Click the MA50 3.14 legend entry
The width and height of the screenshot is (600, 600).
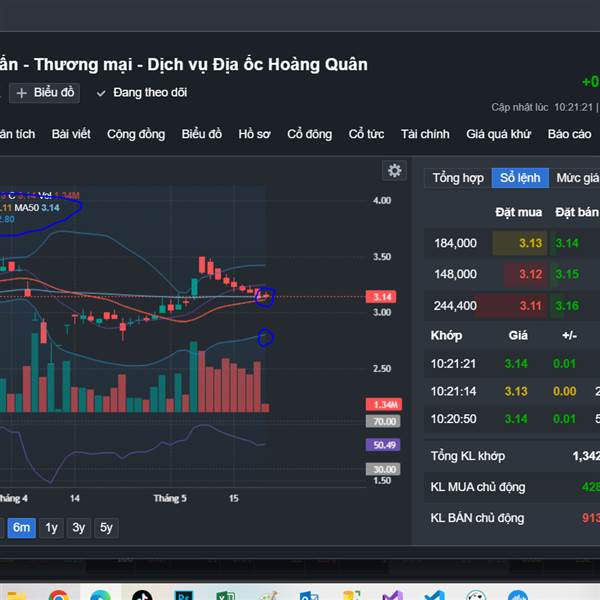(x=37, y=208)
